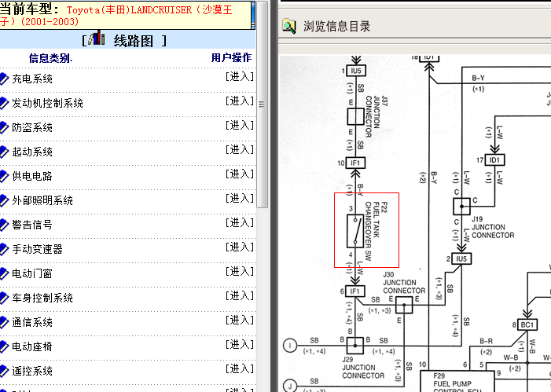Select the 通信系统 row label
This screenshot has width=551, height=392.
coord(32,322)
